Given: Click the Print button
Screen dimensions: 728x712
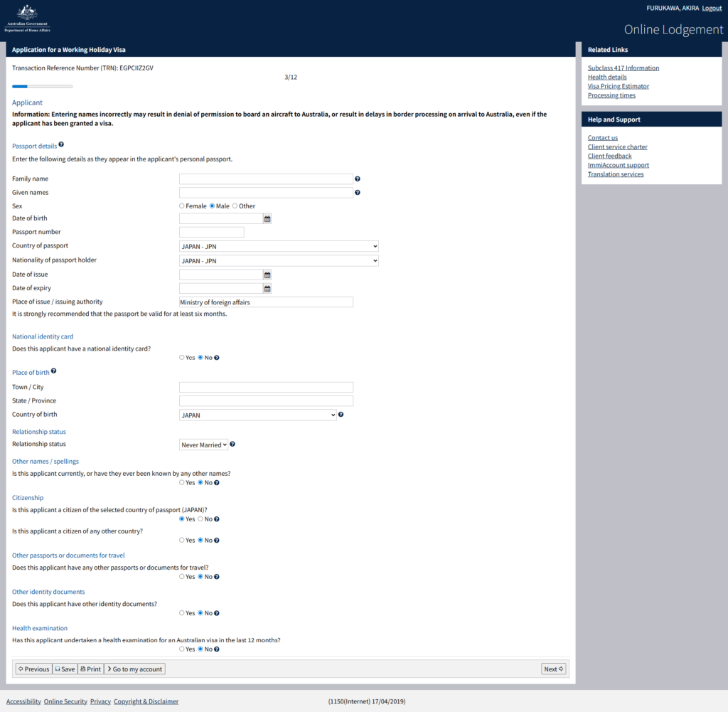Looking at the screenshot, I should pos(90,669).
